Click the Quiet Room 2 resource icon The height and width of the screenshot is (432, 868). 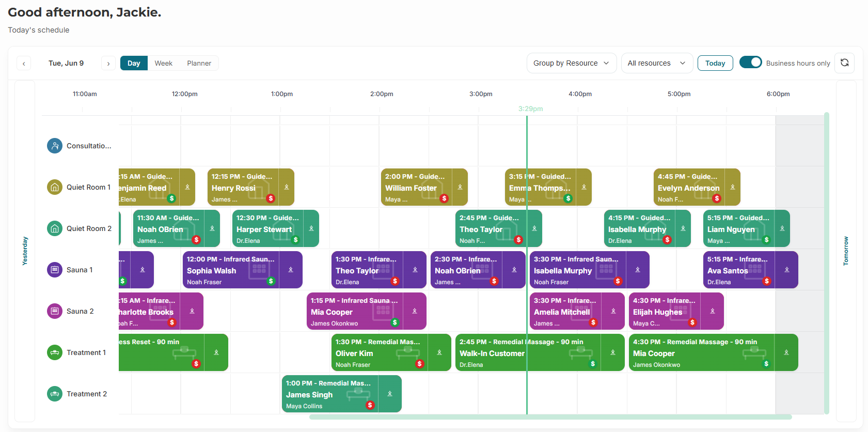[x=55, y=228]
